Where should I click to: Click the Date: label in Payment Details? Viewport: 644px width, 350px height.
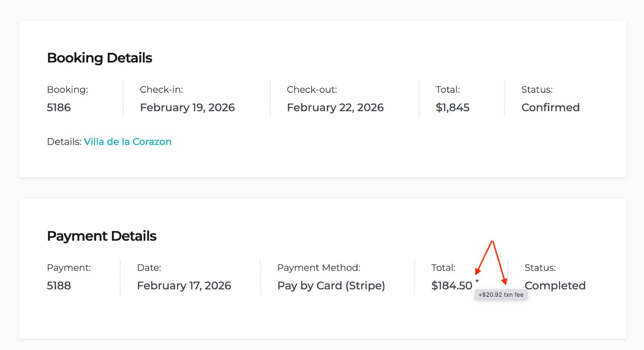point(149,268)
